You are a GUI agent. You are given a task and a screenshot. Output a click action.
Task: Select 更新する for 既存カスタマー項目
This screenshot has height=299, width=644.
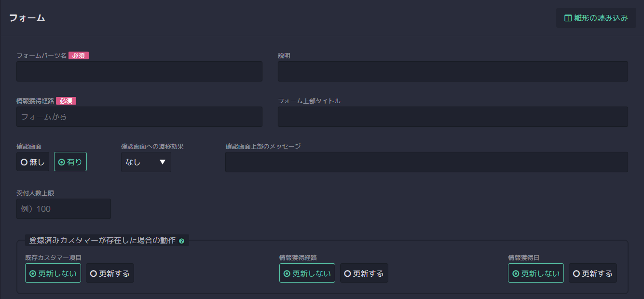pos(110,273)
